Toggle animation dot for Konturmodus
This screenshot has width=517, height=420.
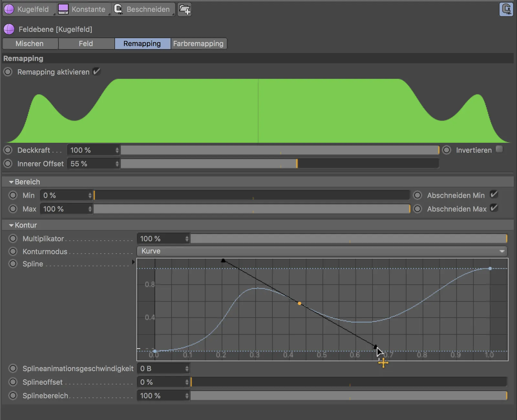[x=13, y=251]
